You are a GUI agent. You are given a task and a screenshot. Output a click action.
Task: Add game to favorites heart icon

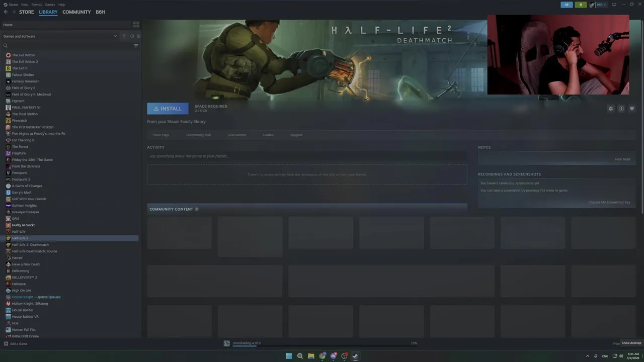point(632,109)
